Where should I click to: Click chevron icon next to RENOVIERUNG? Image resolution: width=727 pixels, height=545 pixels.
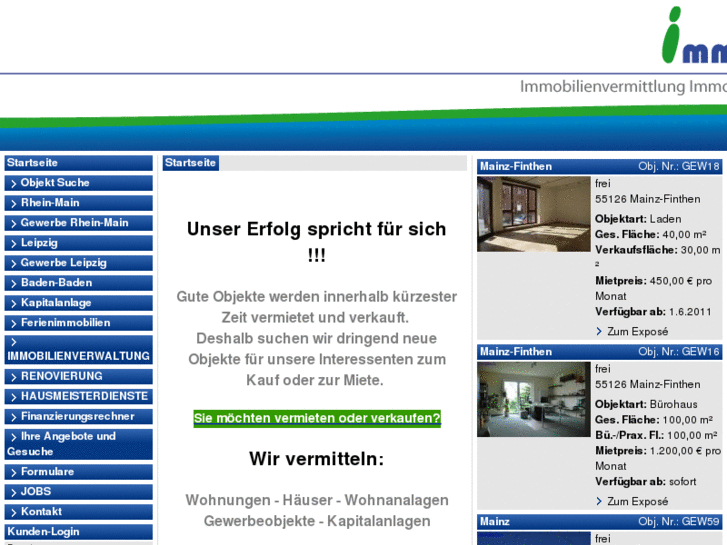coord(13,377)
